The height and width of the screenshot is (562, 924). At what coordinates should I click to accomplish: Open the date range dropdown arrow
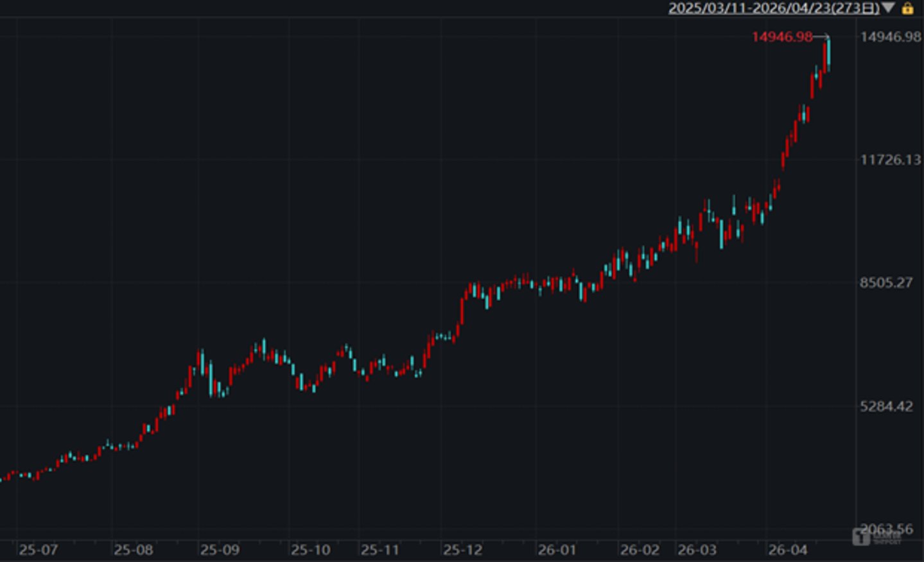coord(888,8)
